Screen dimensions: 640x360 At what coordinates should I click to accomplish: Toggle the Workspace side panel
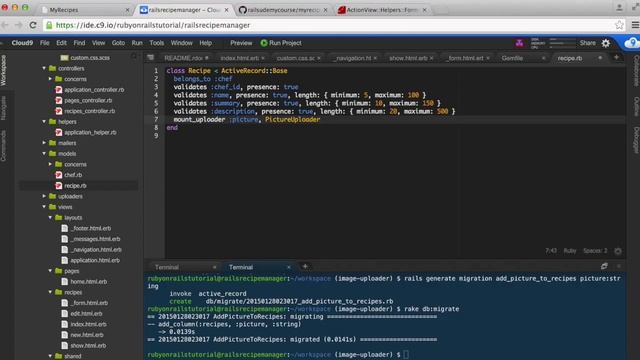[4, 70]
